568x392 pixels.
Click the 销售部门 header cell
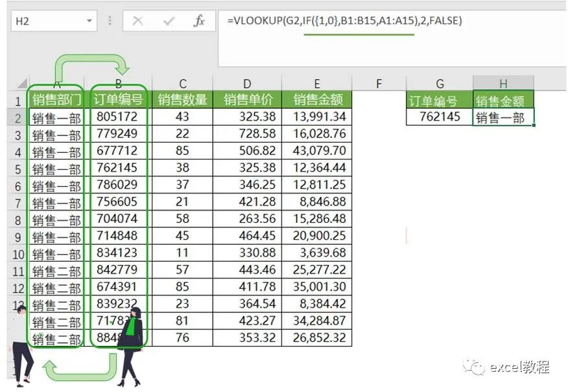click(56, 100)
